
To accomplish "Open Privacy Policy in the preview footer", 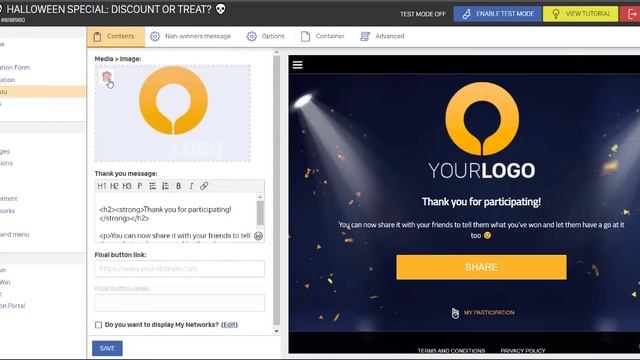I will 523,351.
